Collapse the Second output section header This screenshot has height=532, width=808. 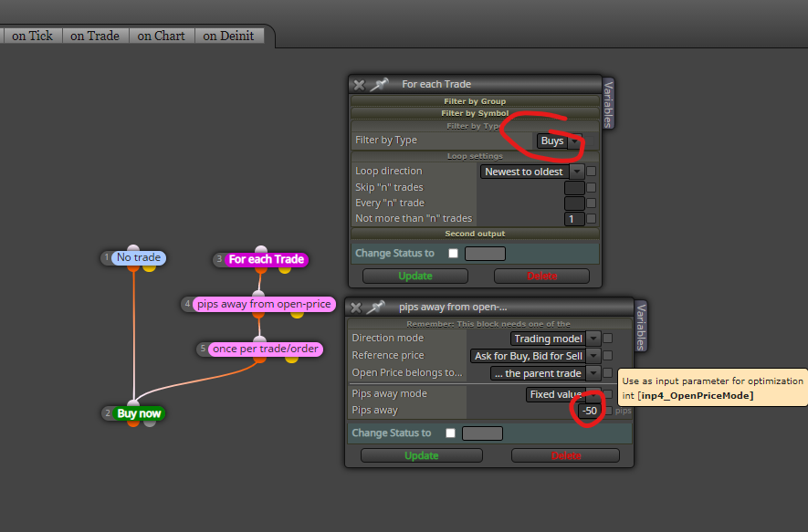[x=475, y=234]
